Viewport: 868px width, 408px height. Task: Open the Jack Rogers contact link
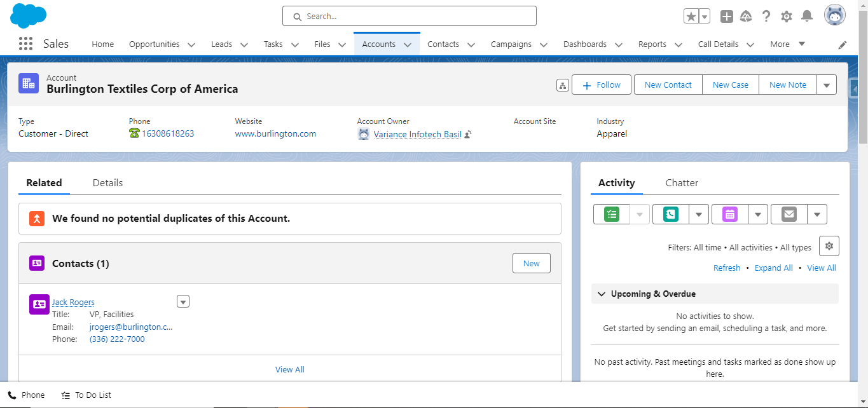coord(73,302)
